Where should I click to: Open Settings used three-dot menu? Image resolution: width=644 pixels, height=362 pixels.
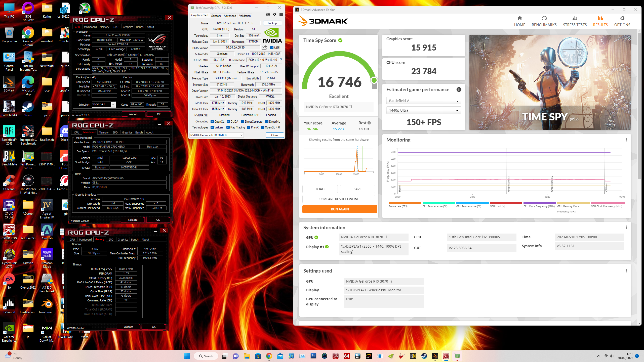click(626, 271)
